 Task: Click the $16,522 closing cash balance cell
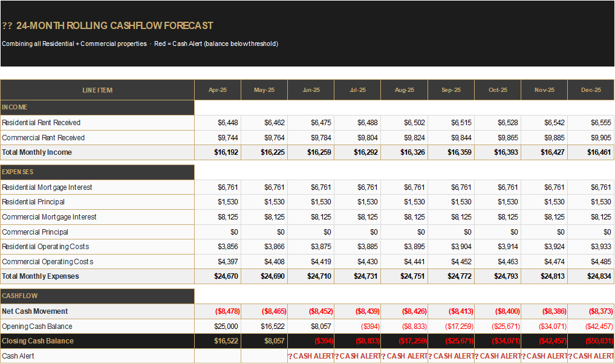coord(218,341)
